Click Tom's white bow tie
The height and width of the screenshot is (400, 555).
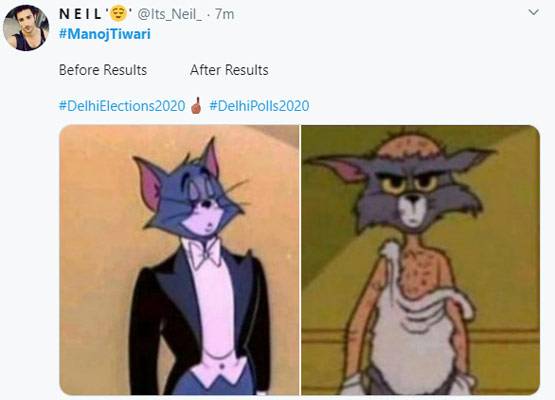tap(205, 254)
